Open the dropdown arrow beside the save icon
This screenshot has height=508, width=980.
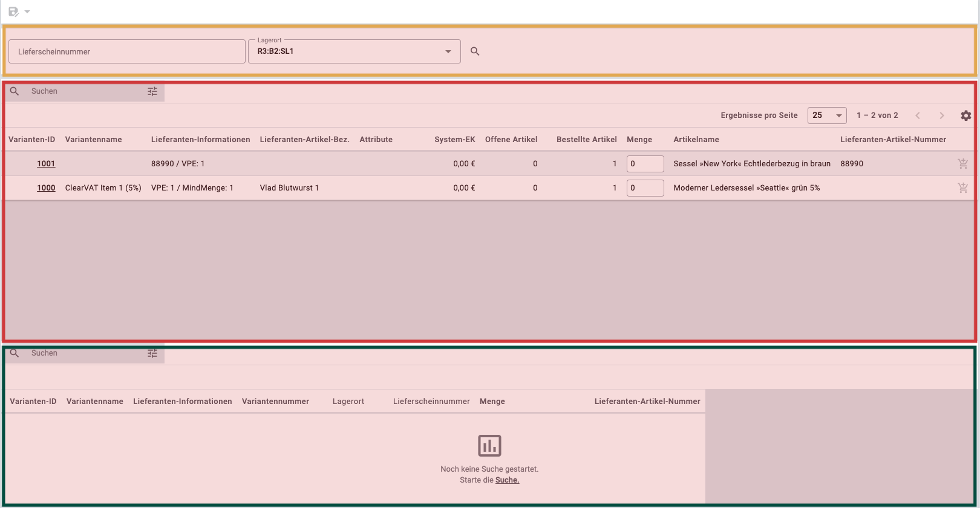[x=27, y=11]
